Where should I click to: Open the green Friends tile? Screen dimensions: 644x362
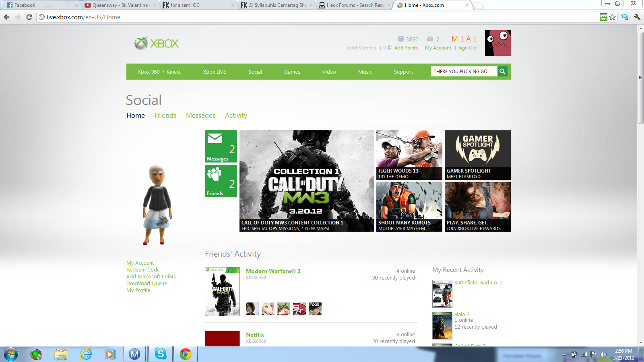point(221,181)
